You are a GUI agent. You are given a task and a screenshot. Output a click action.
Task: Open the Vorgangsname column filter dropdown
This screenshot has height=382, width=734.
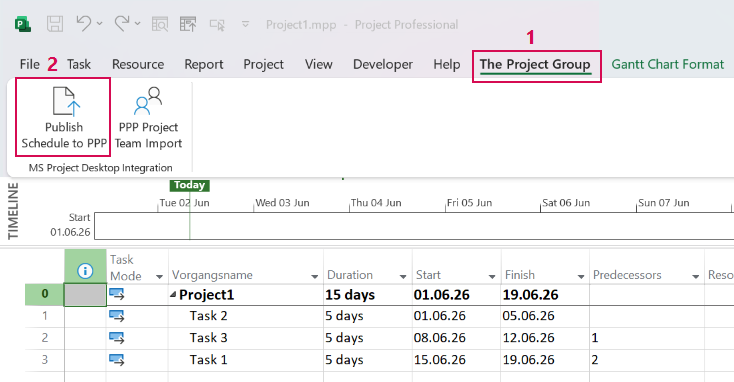pyautogui.click(x=315, y=277)
